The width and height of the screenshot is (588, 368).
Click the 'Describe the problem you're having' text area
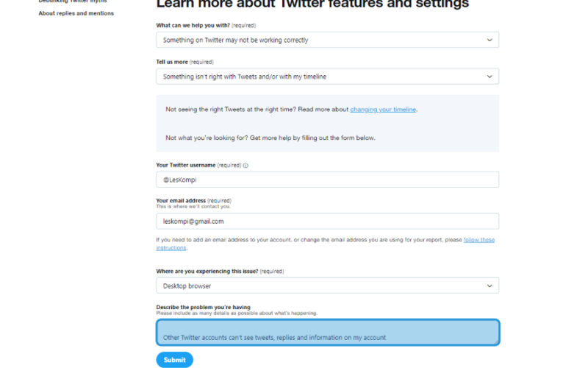coord(328,333)
